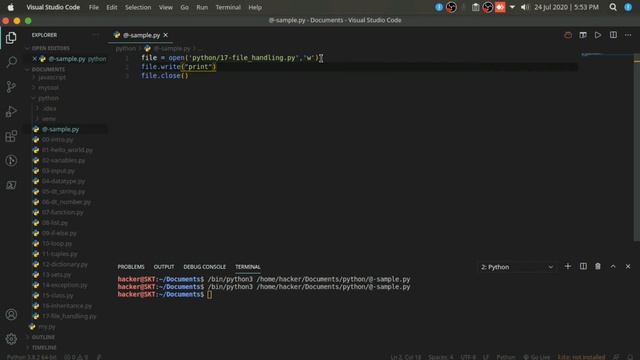Open the Search view in activity bar
640x360 pixels.
11,62
